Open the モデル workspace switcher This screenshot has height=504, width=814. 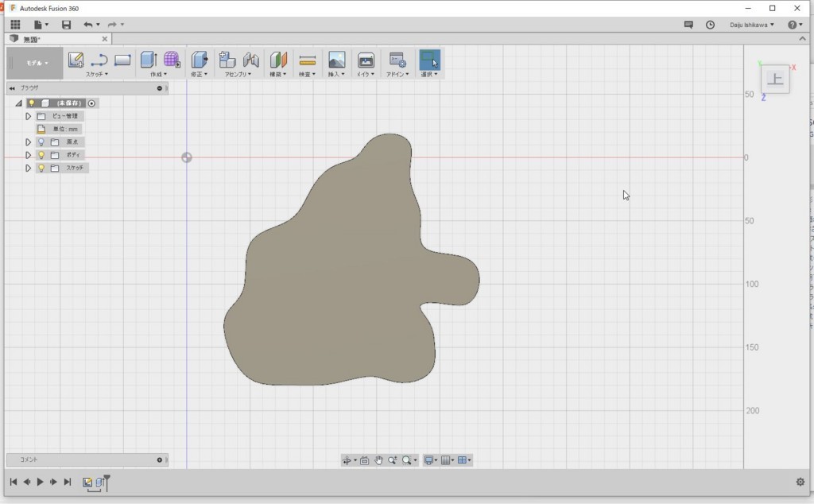[37, 64]
